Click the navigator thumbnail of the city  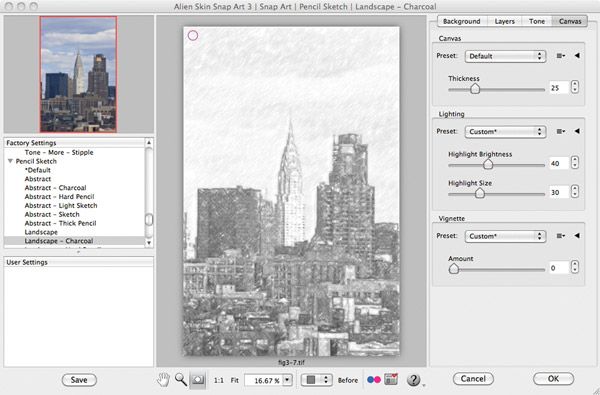pyautogui.click(x=78, y=74)
